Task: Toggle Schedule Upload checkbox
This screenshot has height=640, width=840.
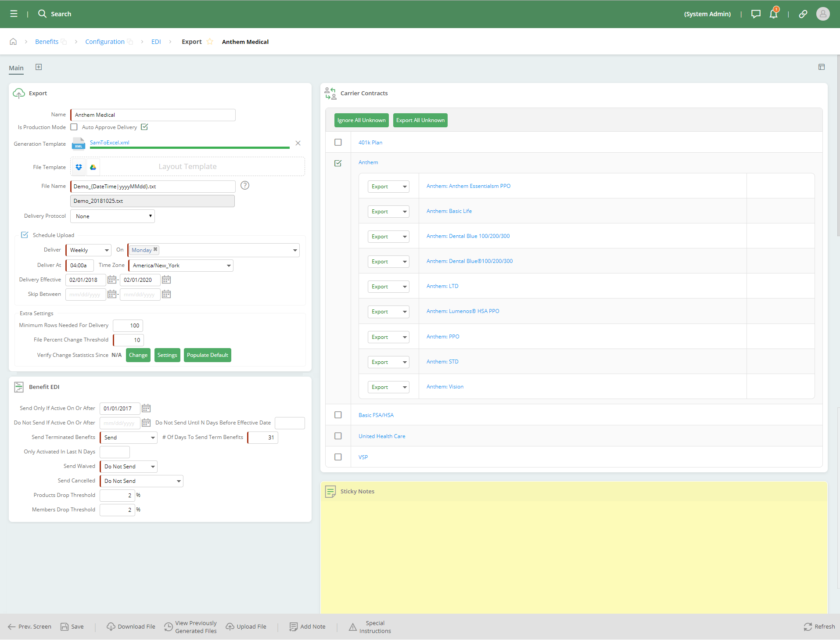Action: [25, 235]
